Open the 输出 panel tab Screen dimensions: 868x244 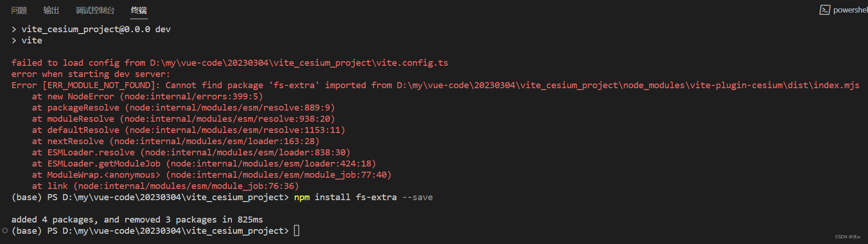(x=51, y=10)
